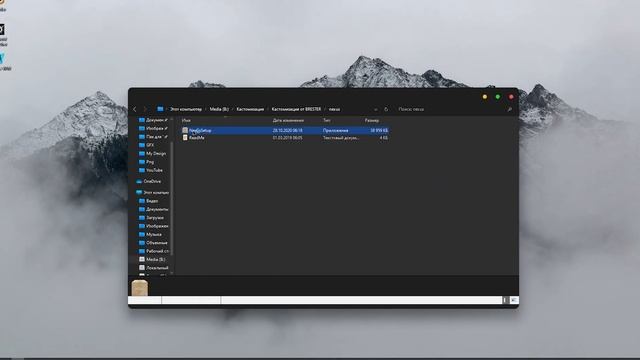The width and height of the screenshot is (640, 360).
Task: Click the application file's icon in the selected row
Action: (185, 130)
